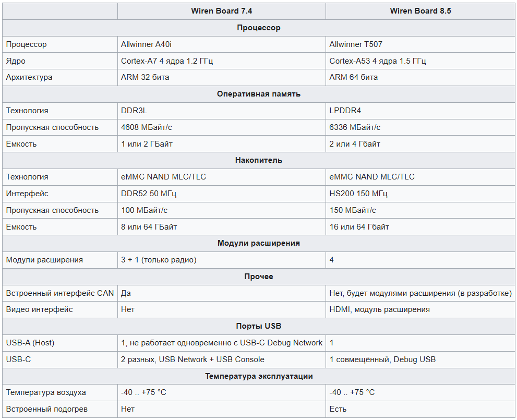517x420 pixels.
Task: Select the HS200 150 МГц cell
Action: coord(420,194)
